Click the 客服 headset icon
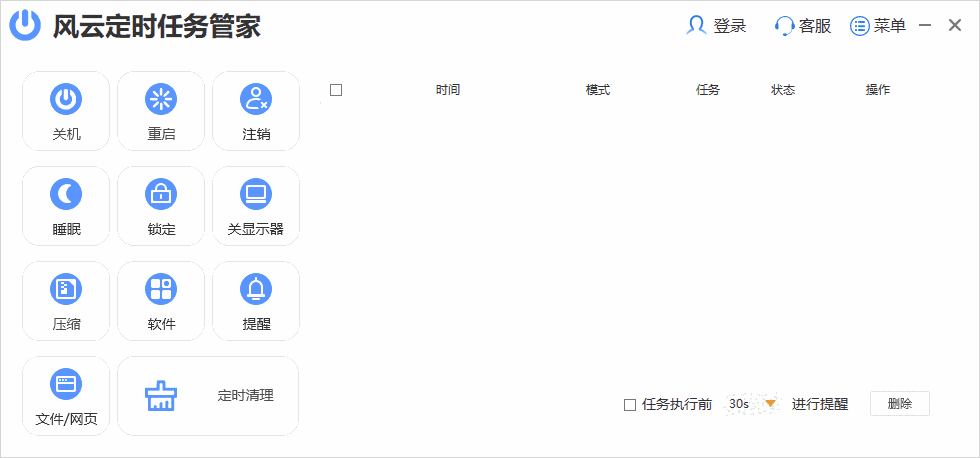The image size is (980, 458). [784, 26]
